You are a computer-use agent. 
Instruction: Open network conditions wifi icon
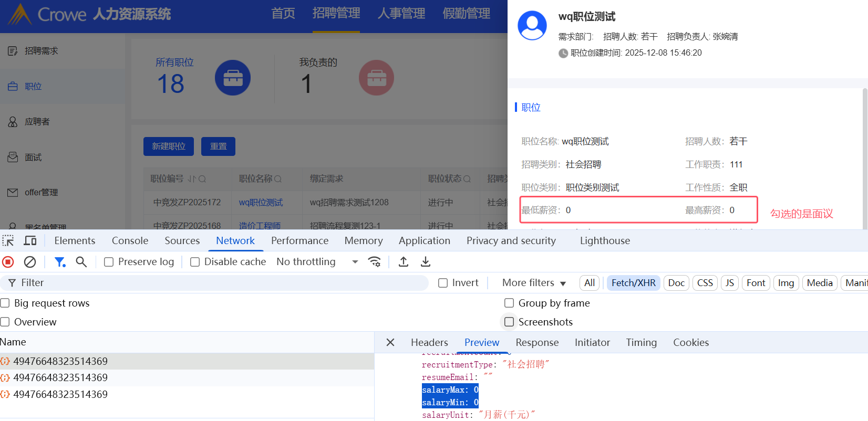375,262
